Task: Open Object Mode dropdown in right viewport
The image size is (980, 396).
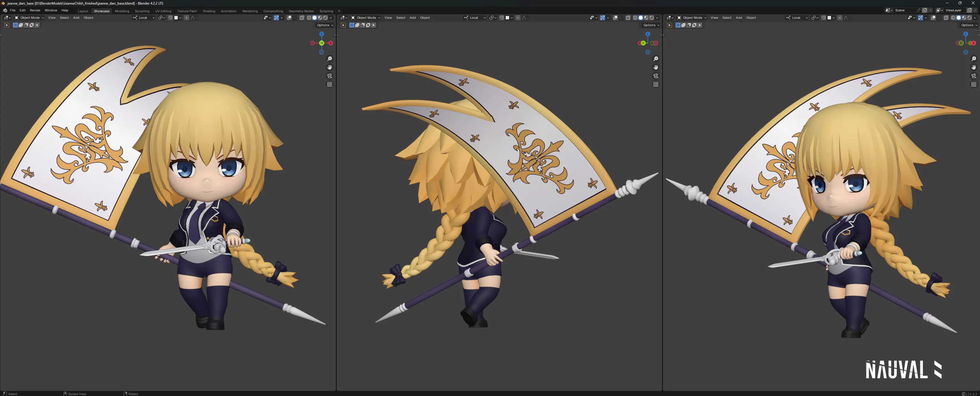Action: [x=692, y=17]
